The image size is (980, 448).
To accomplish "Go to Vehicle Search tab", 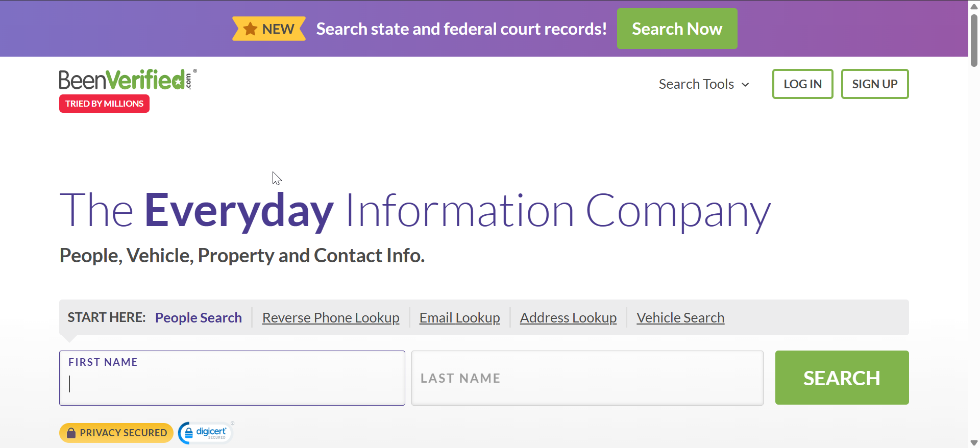I will pyautogui.click(x=680, y=317).
